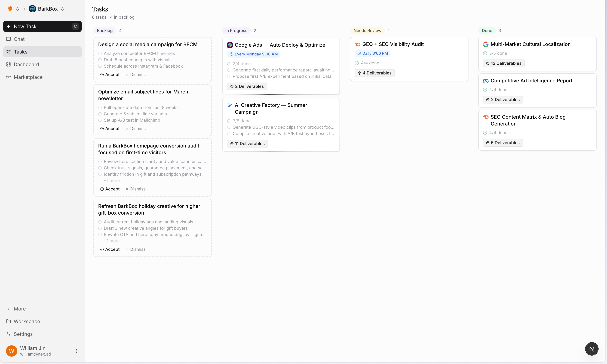This screenshot has width=607, height=364.
Task: Accept the BFCM social media campaign task
Action: point(110,75)
